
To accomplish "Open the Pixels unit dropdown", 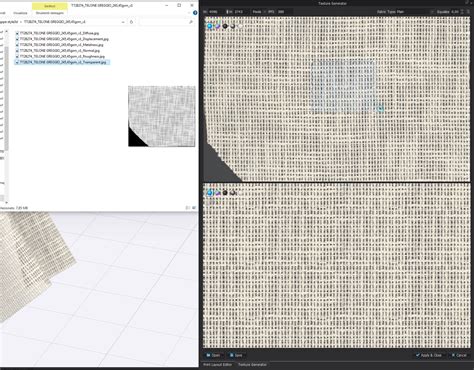I will click(259, 12).
